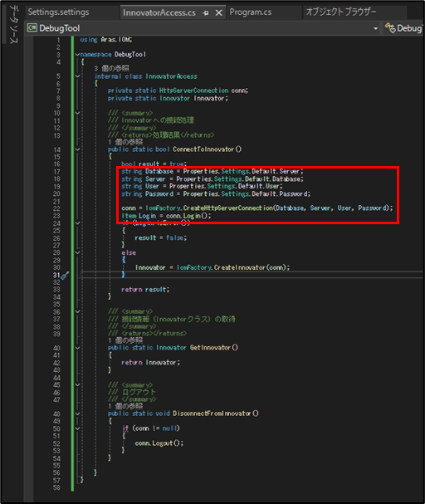
Task: Click 'result = false;' on line 26
Action: [160, 237]
